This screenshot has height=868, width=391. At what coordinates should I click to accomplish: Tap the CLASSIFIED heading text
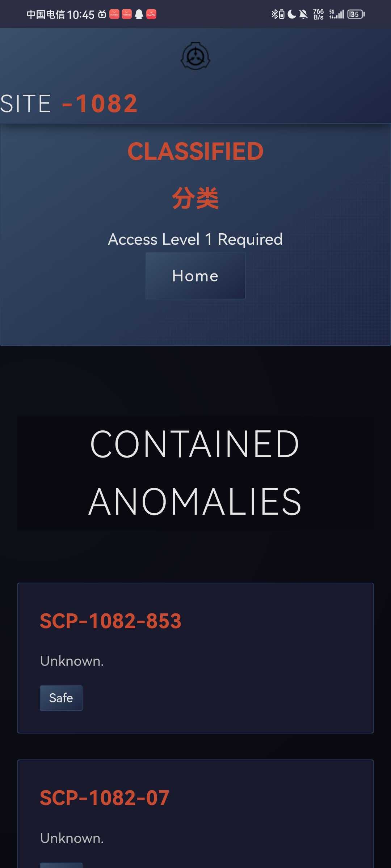coord(195,151)
